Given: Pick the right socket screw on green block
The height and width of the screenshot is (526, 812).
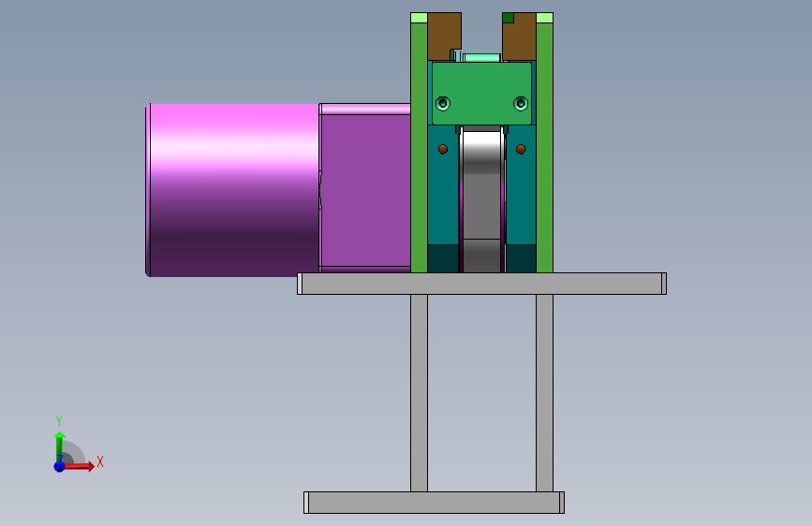Looking at the screenshot, I should [521, 104].
